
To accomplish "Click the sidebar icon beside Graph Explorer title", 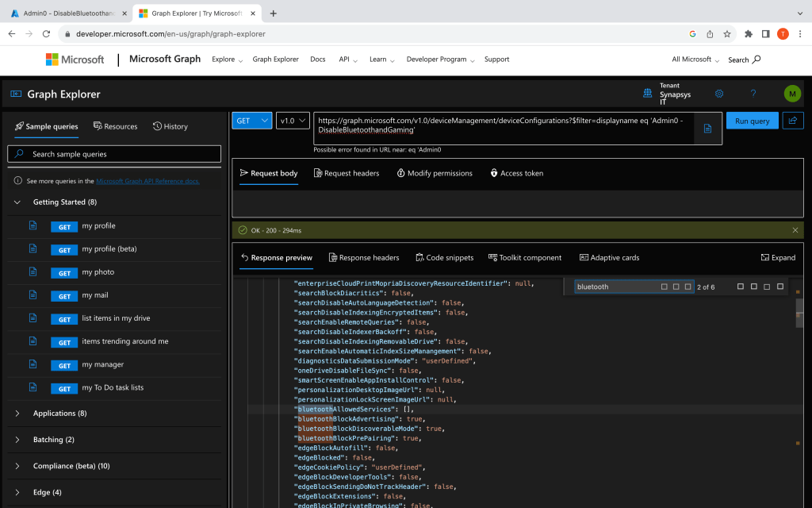I will click(x=16, y=94).
